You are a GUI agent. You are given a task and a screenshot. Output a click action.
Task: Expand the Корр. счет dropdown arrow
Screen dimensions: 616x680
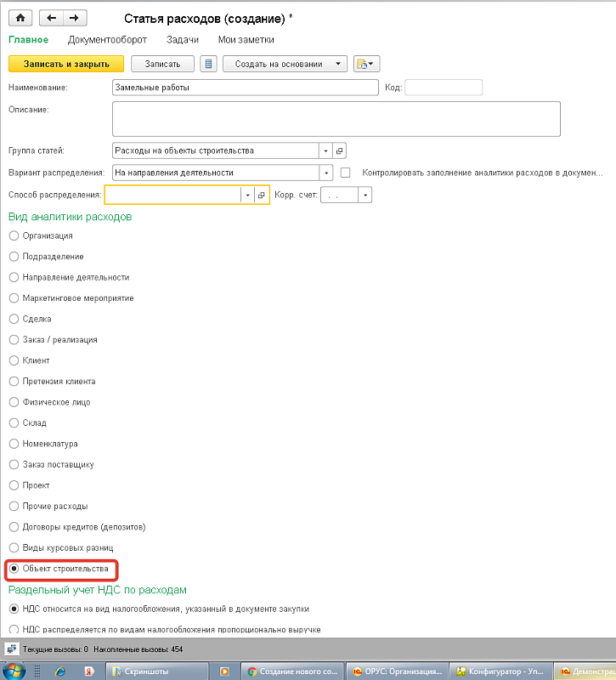click(365, 195)
